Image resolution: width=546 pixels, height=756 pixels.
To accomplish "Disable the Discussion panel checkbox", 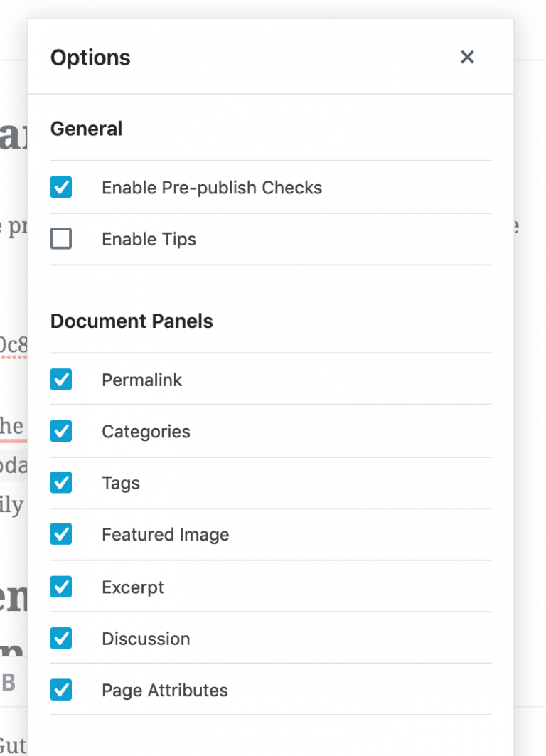I will click(x=61, y=638).
